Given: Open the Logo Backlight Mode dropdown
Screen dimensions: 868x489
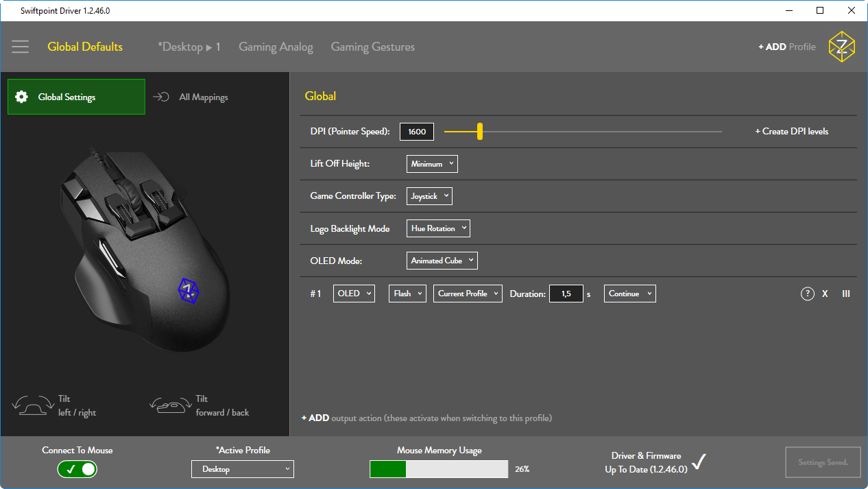Looking at the screenshot, I should click(438, 228).
